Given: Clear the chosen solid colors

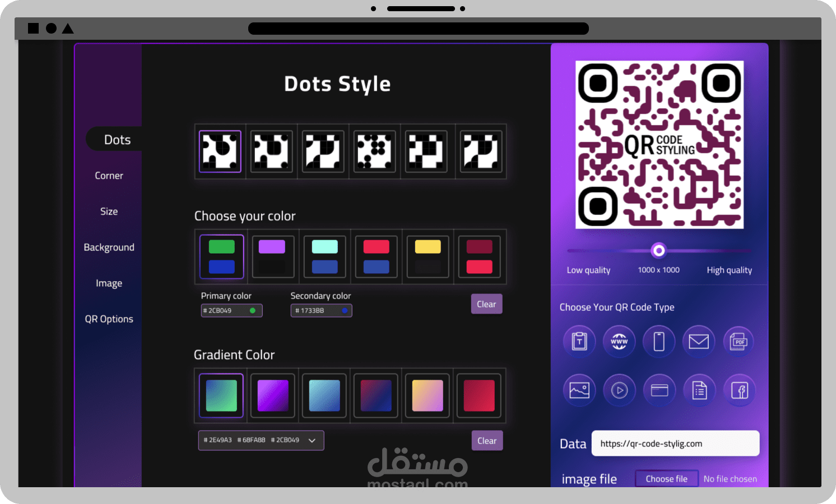Looking at the screenshot, I should (x=486, y=304).
